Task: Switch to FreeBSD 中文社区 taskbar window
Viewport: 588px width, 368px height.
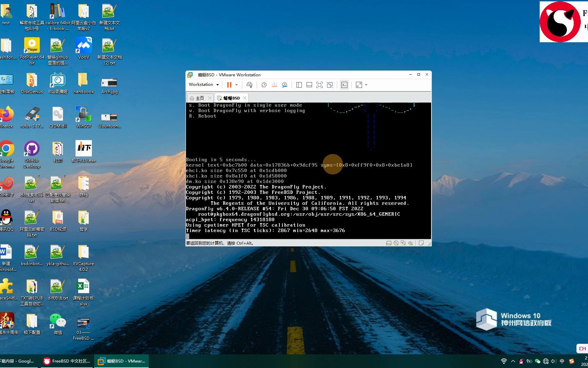Action: [x=67, y=361]
